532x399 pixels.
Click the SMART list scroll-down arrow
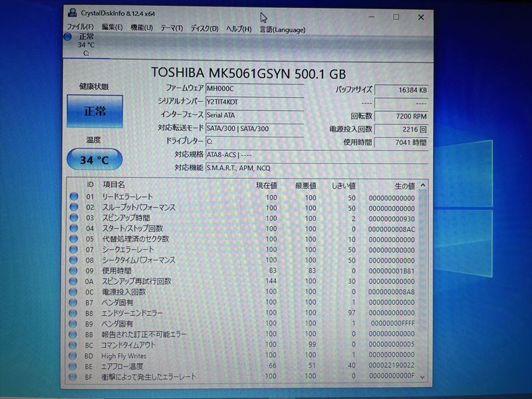click(422, 376)
